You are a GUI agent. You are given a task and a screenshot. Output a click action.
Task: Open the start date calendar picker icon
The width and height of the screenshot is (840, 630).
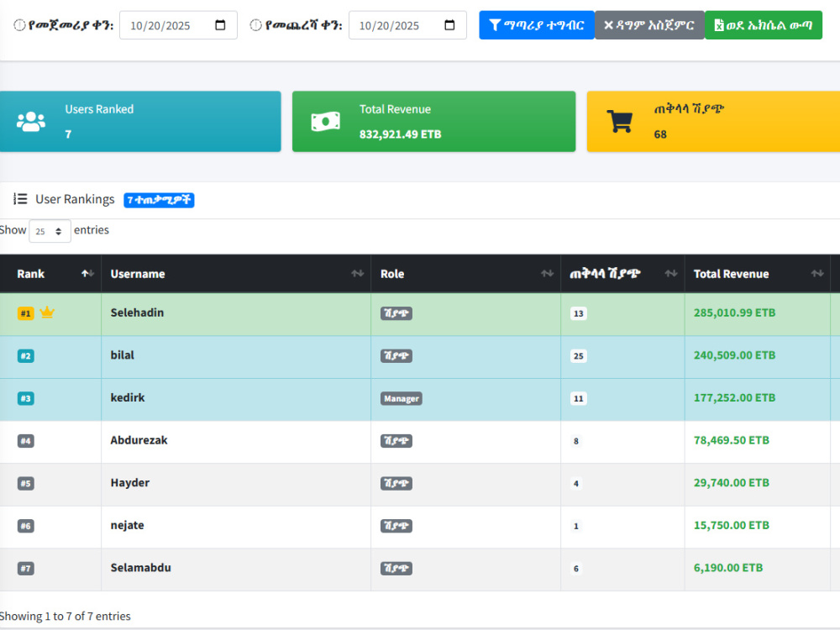coord(220,25)
